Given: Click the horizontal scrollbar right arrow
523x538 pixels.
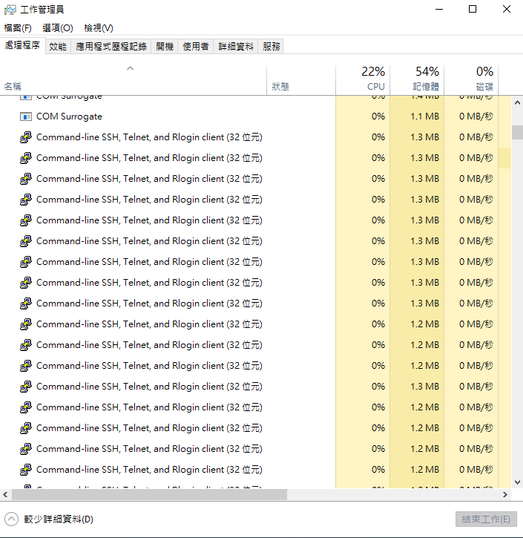Looking at the screenshot, I should point(505,494).
